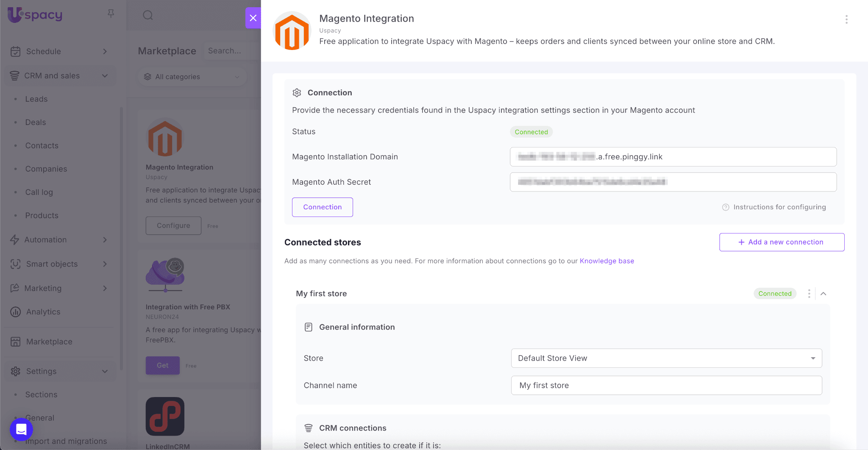Go to Deals in CRM
The width and height of the screenshot is (868, 450).
pos(36,122)
